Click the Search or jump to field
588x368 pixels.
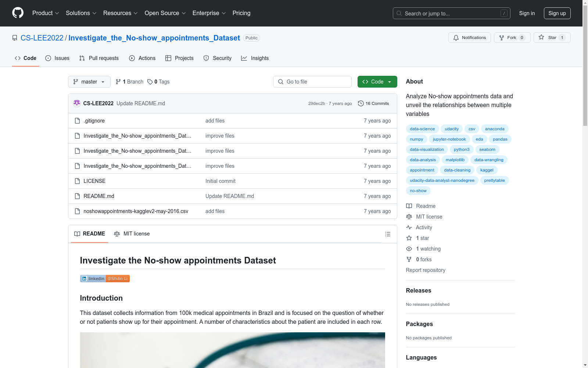452,13
